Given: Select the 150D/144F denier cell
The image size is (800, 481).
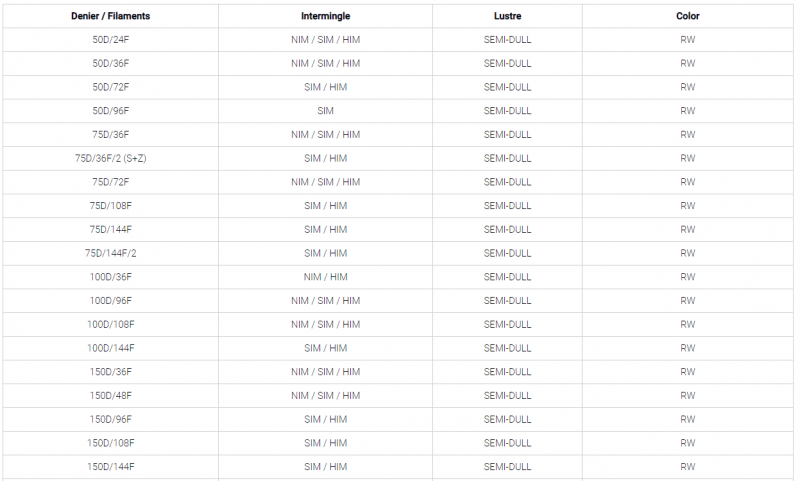Looking at the screenshot, I should click(x=110, y=467).
